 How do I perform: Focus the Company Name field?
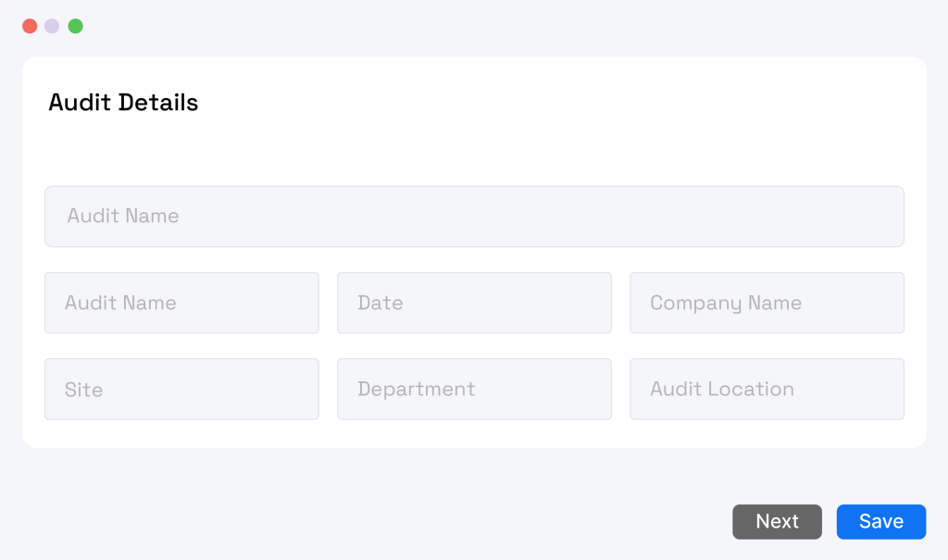[x=767, y=303]
